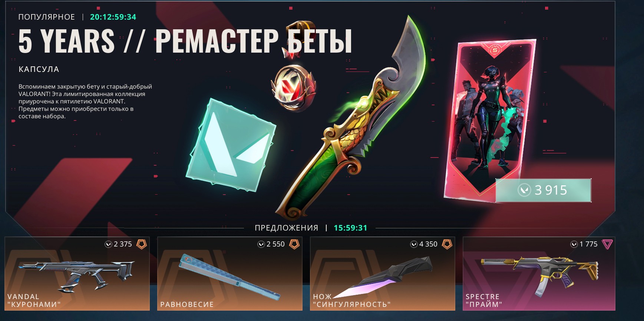Open the Равновесие melee offer
Image resolution: width=644 pixels, height=321 pixels.
(x=230, y=274)
